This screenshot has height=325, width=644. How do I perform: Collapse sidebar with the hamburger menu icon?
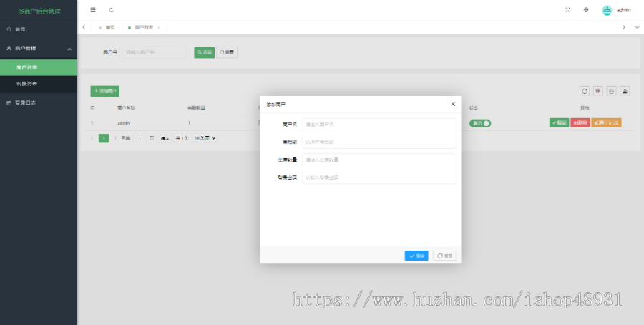[93, 10]
